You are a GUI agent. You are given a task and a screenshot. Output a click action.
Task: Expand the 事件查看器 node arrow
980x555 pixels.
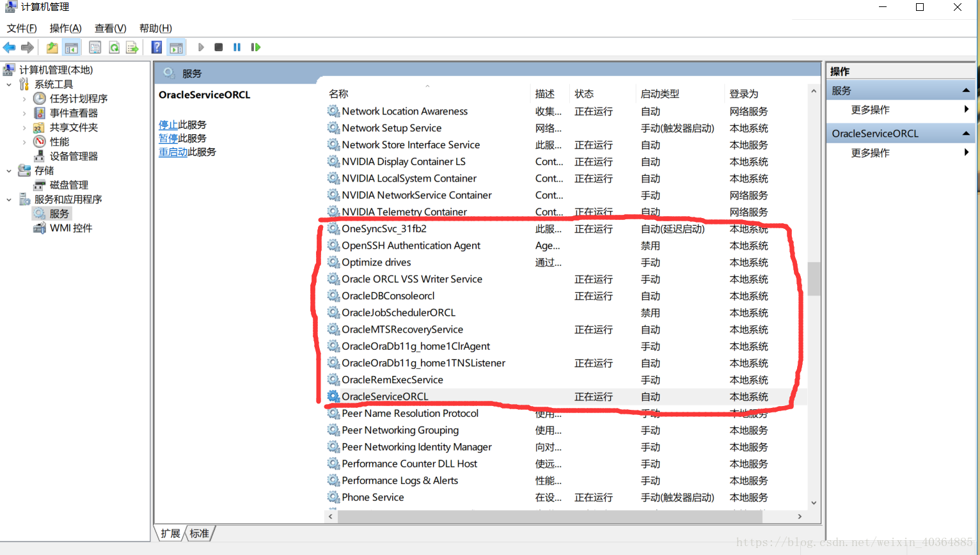coord(24,113)
